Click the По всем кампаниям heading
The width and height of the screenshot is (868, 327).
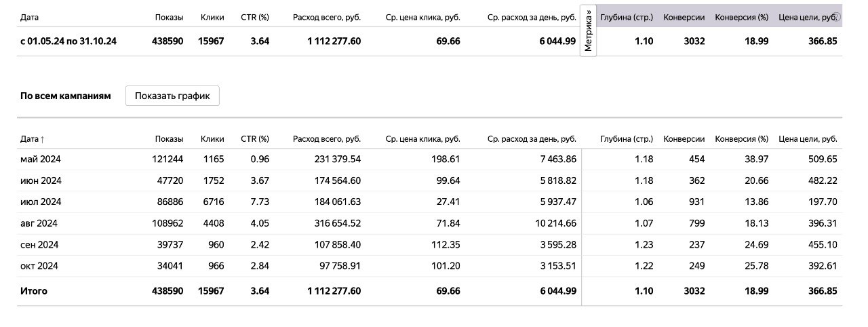pyautogui.click(x=66, y=96)
